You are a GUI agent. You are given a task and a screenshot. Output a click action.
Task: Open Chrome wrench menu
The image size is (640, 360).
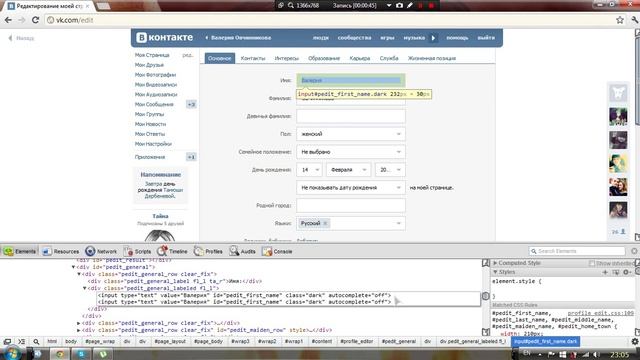coord(635,20)
